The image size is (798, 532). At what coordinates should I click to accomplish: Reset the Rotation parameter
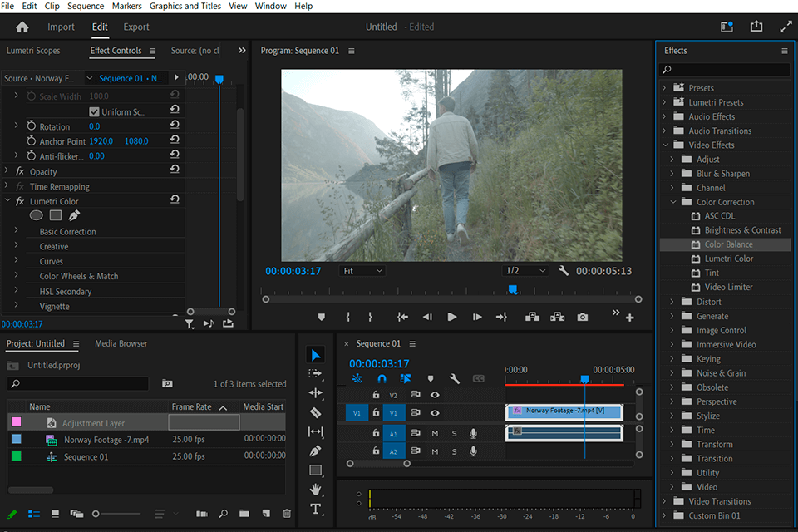(x=175, y=125)
